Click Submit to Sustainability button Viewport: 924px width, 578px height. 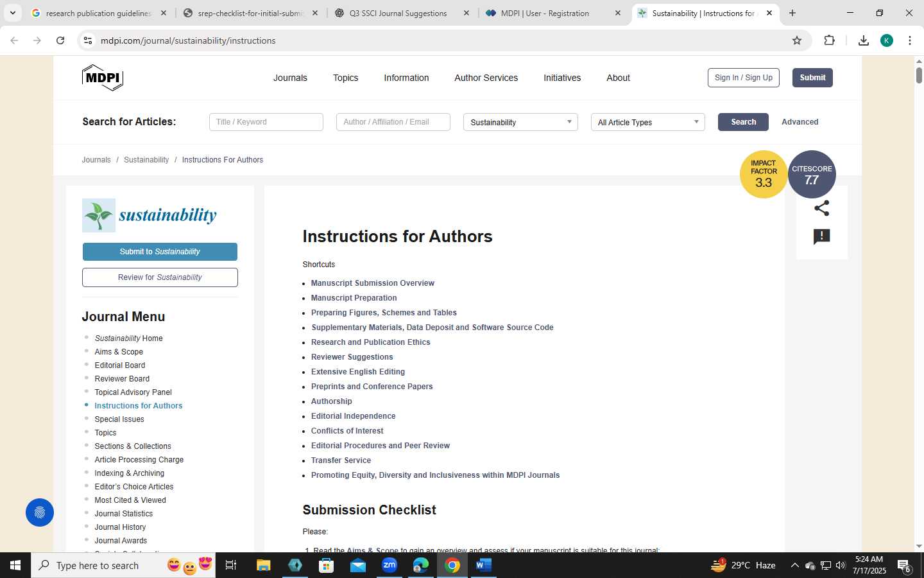(160, 252)
